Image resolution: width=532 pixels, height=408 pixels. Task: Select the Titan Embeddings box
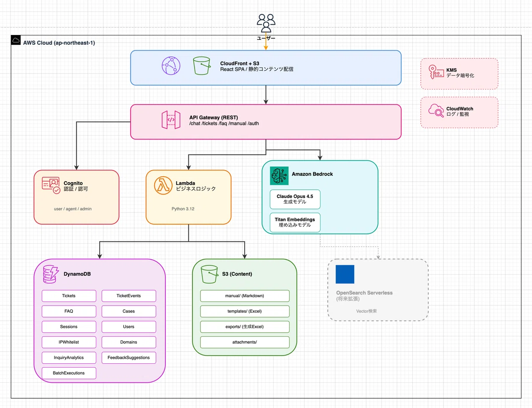pyautogui.click(x=295, y=223)
